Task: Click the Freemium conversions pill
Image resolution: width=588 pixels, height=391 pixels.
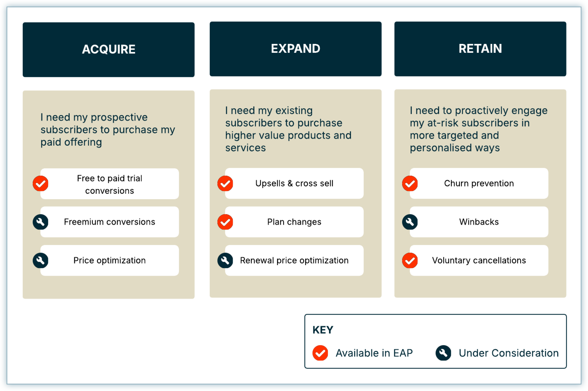Action: tap(110, 222)
